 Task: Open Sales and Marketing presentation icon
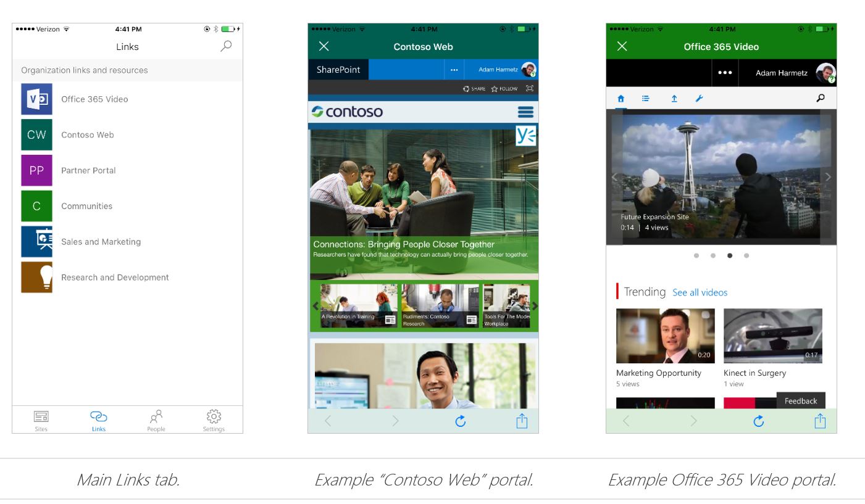pos(36,242)
